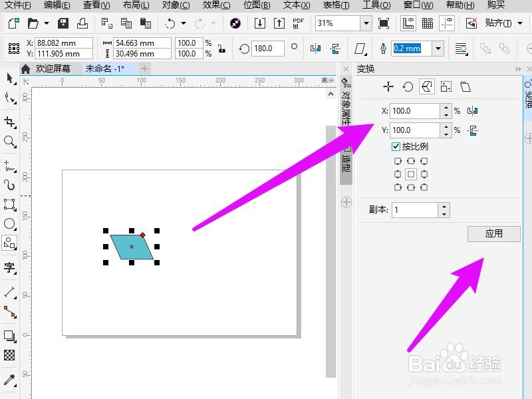The image size is (532, 399).
Task: Toggle the lock ratio padlock
Action: (222, 49)
